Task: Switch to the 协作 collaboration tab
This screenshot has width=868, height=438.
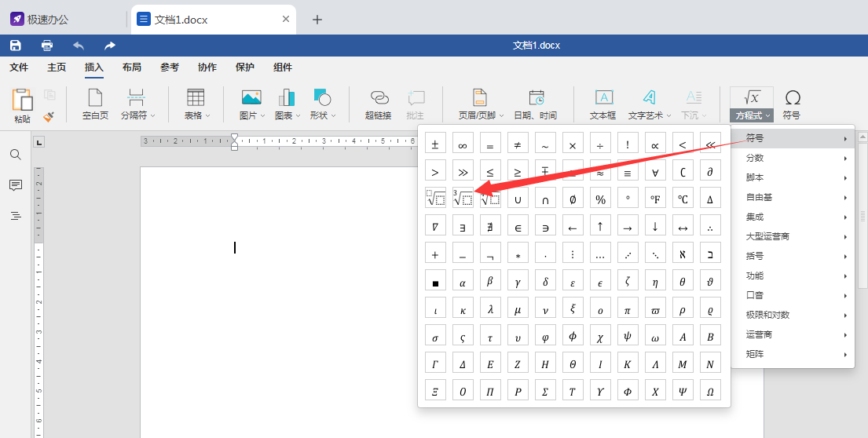Action: 207,67
